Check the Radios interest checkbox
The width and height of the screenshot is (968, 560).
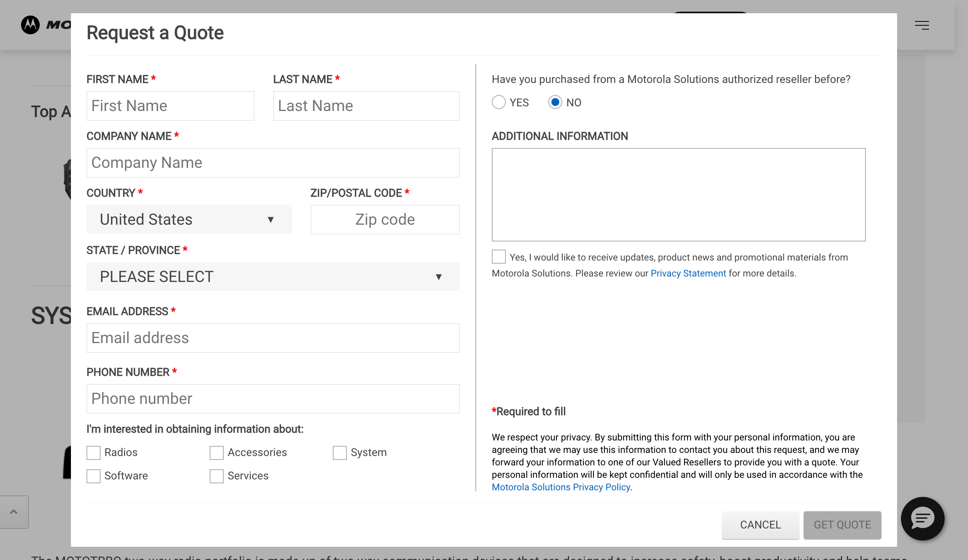[93, 453]
